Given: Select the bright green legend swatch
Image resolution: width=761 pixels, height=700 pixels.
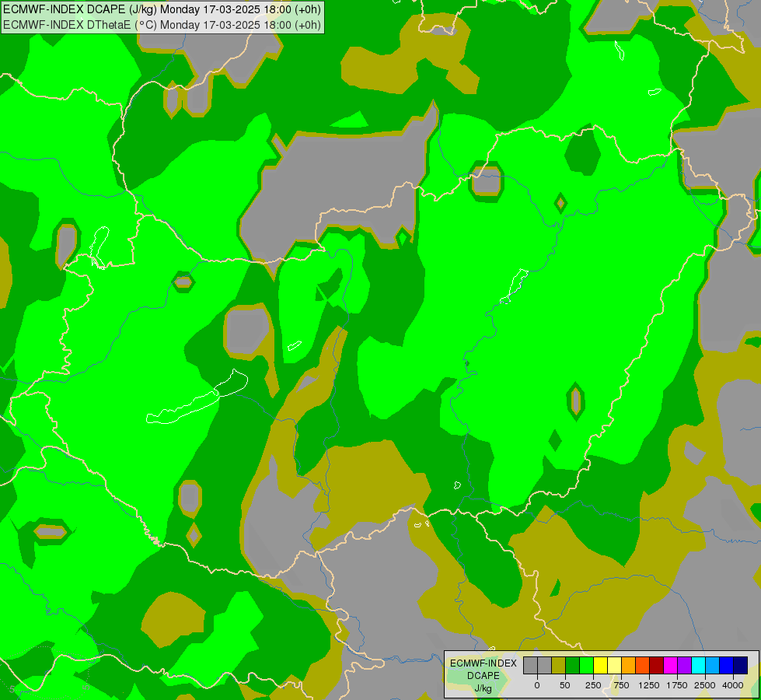Looking at the screenshot, I should [586, 666].
